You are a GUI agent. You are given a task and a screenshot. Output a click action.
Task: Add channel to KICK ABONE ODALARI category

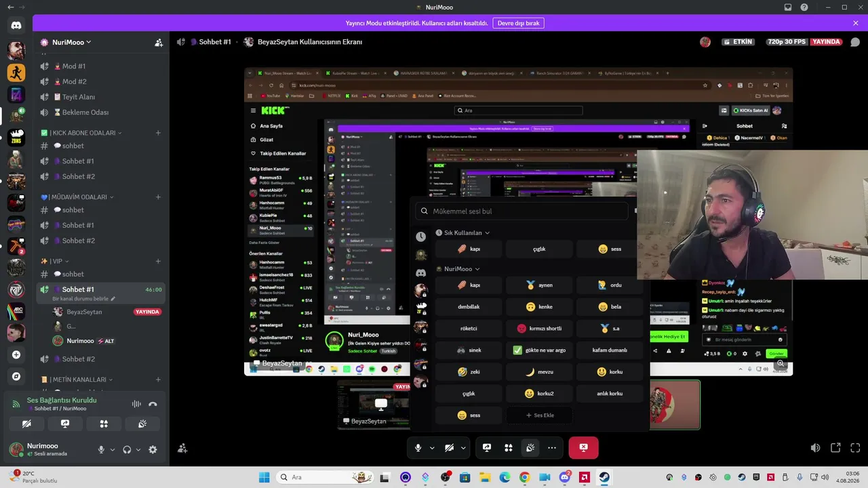(x=158, y=133)
